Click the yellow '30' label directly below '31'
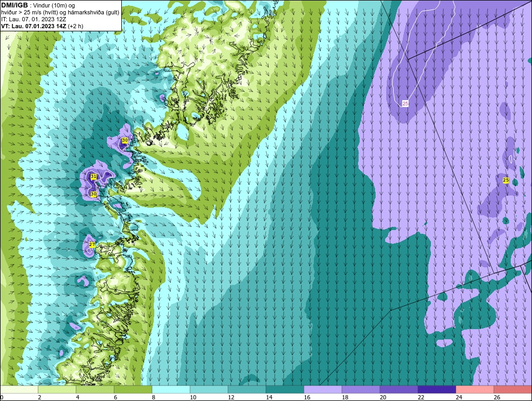 coord(94,194)
